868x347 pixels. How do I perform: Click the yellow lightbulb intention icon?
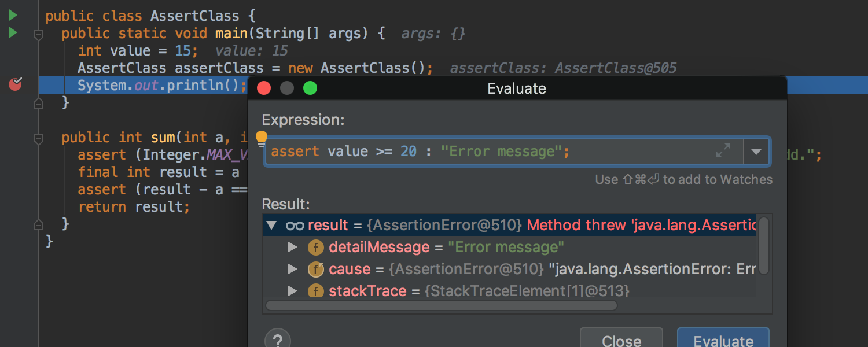[262, 138]
